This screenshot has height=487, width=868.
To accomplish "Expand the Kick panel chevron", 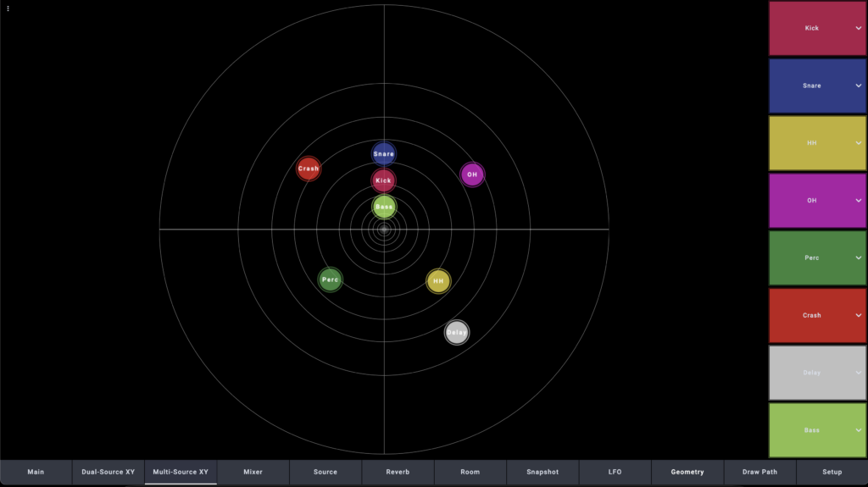I will (x=858, y=29).
